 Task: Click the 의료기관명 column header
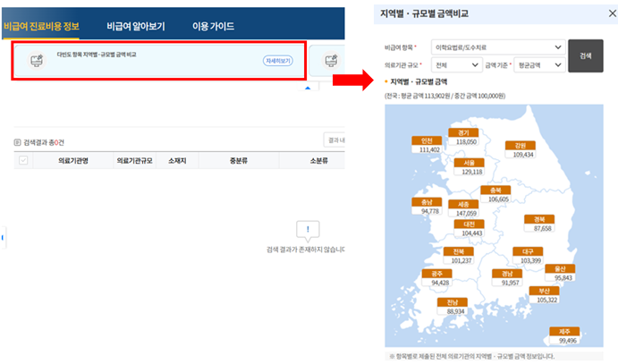click(x=73, y=161)
